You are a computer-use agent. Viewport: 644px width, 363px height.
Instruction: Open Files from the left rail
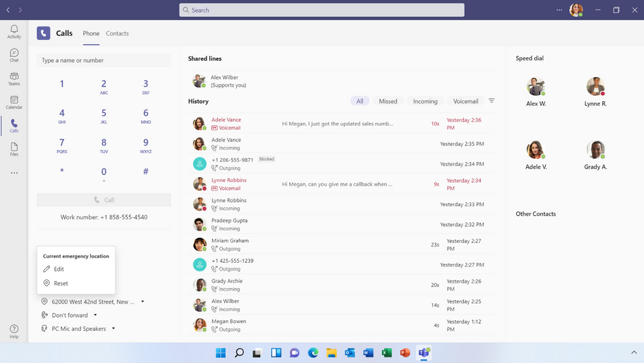tap(14, 149)
